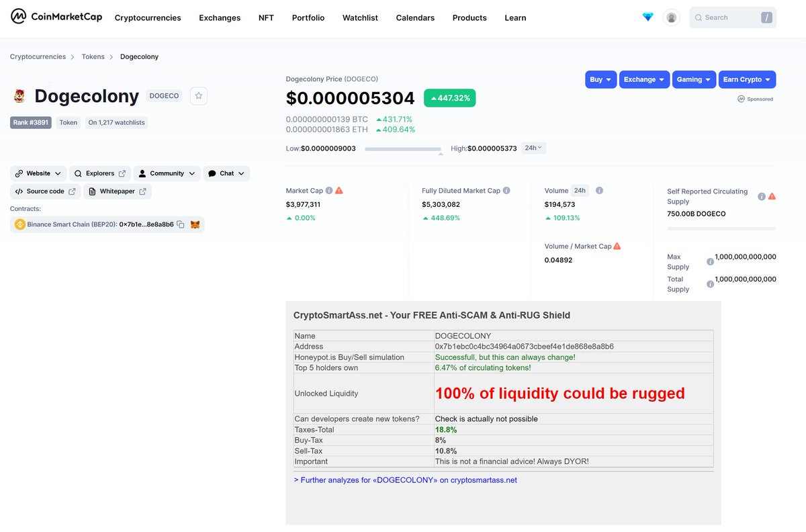Add Dogecolony to watchlist with star
Screen dimensions: 806x532
(x=199, y=96)
